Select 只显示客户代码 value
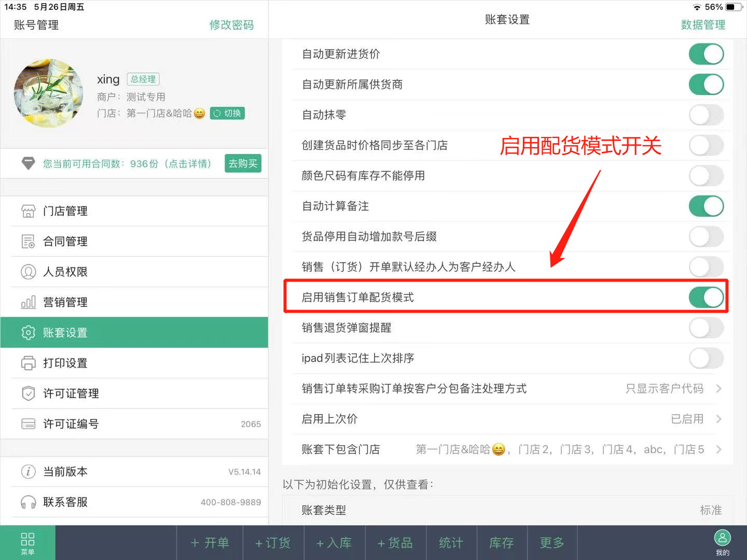747x560 pixels. coord(665,388)
